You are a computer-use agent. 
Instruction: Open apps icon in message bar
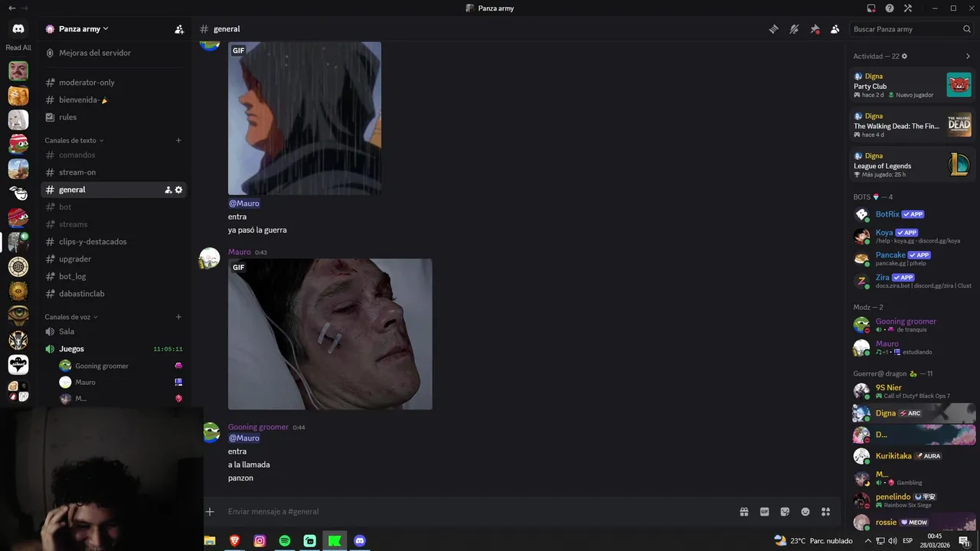coord(826,512)
